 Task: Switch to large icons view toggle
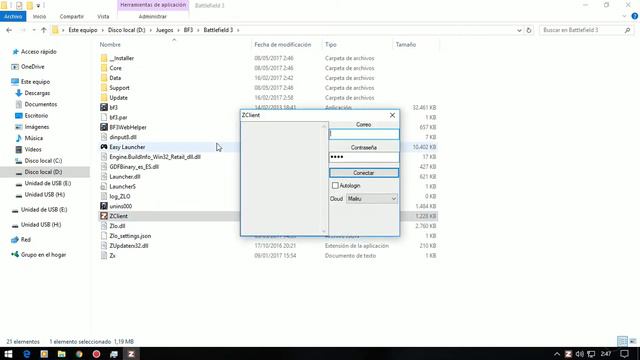point(633,341)
